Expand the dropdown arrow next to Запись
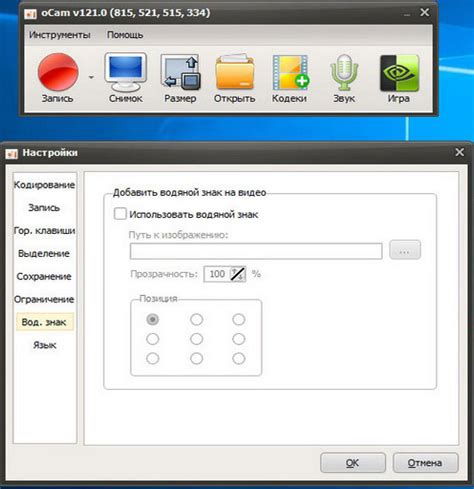Screen dimensions: 474x489 91,77
